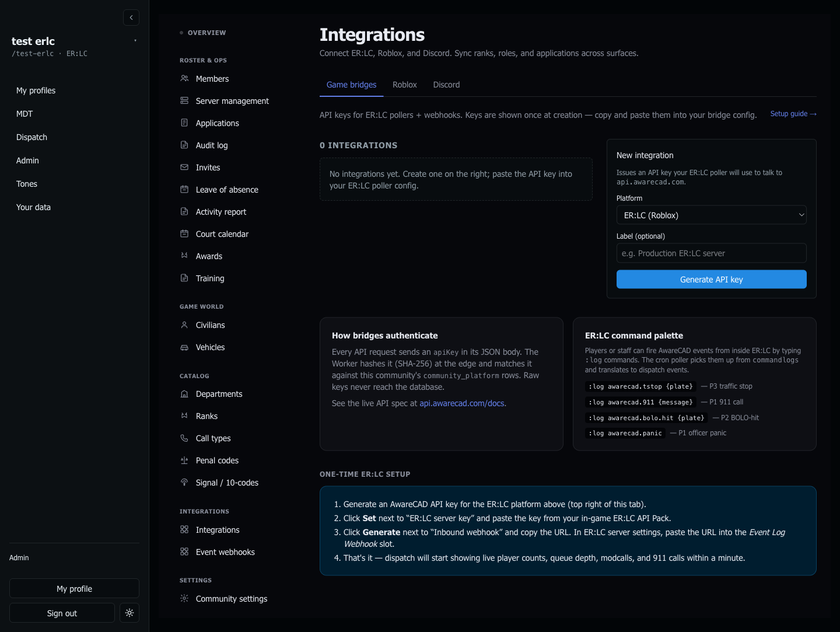The image size is (840, 632).
Task: Click the Vehicles car icon
Action: [x=184, y=347]
